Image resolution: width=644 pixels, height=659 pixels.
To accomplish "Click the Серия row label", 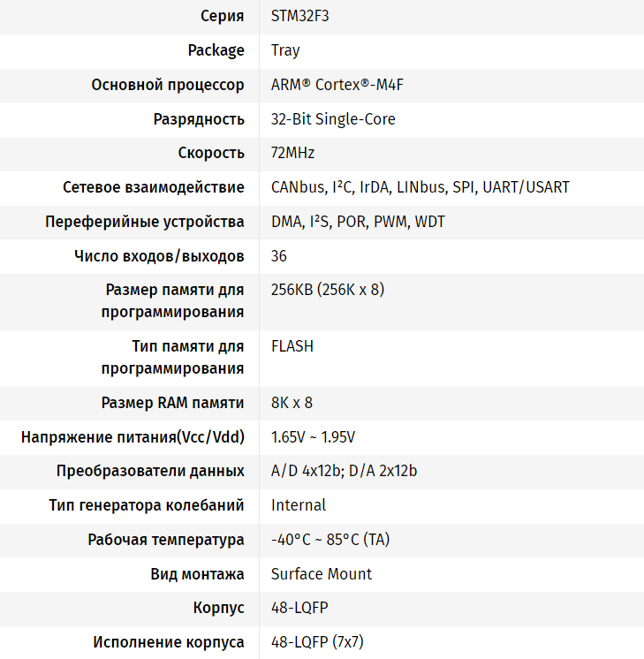I will click(x=222, y=17).
